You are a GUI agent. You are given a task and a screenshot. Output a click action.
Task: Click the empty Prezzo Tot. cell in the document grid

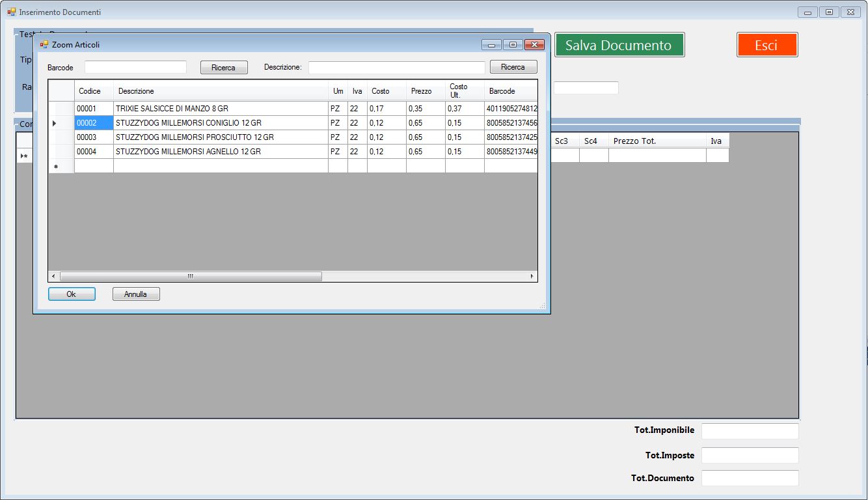(x=657, y=155)
